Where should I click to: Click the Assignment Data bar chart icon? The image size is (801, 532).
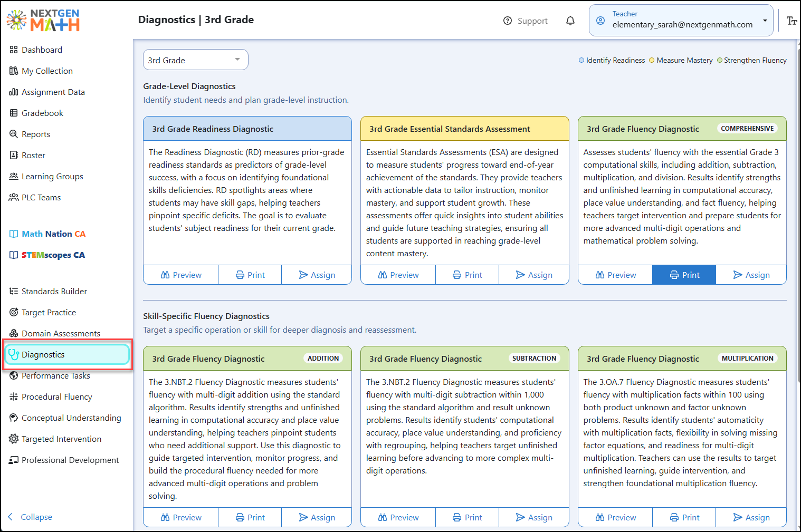click(14, 92)
